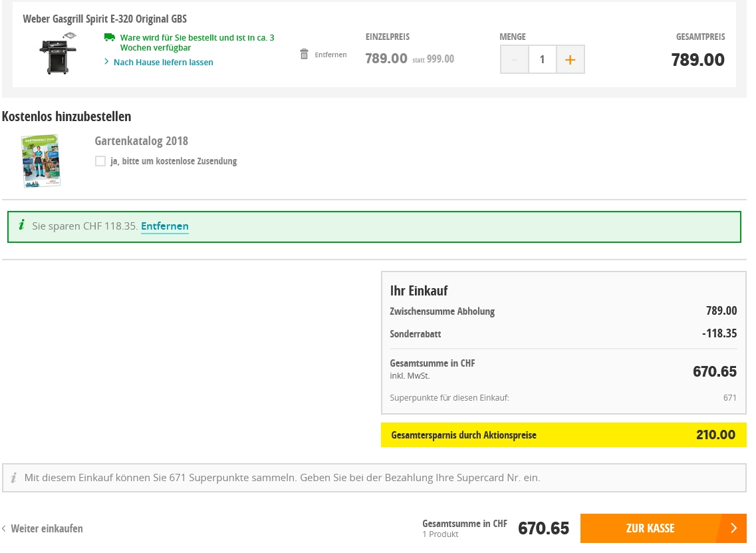Click the info icon beside Superpunkte notice

click(13, 478)
